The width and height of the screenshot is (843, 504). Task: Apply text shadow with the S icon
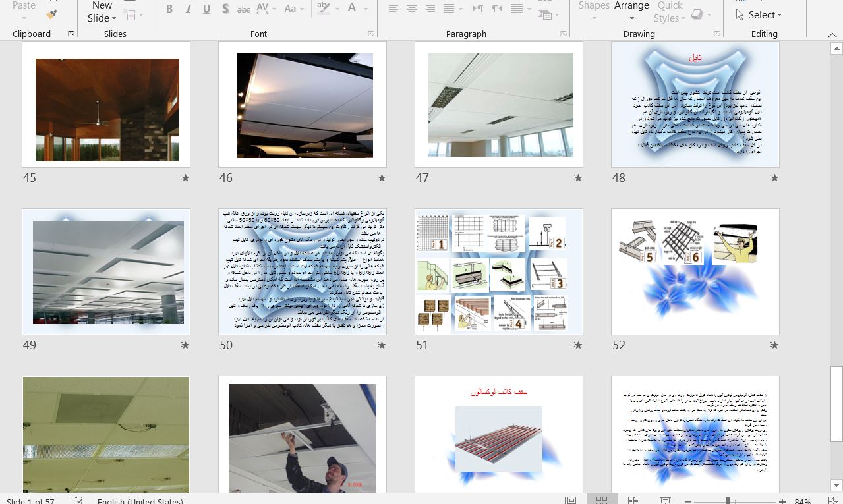(225, 9)
